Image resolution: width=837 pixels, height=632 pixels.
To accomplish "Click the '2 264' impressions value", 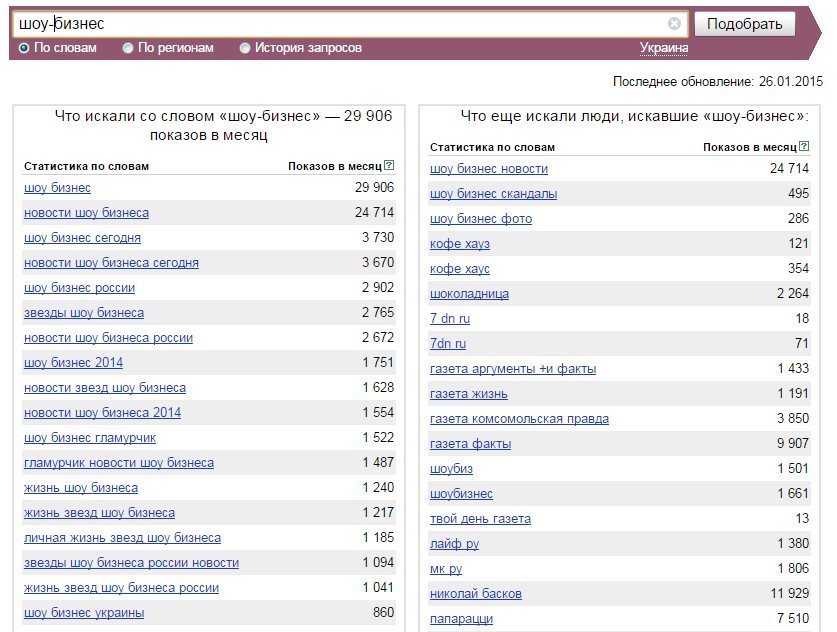I will pyautogui.click(x=793, y=294).
